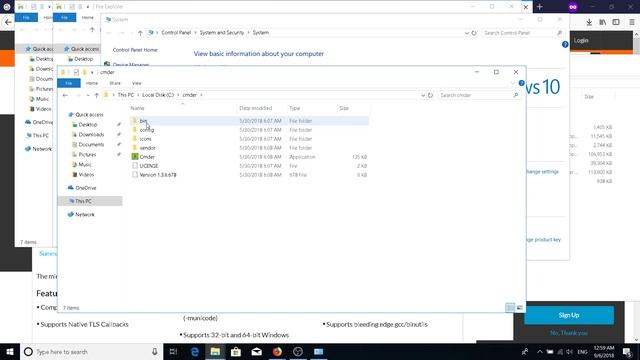640x360 pixels.
Task: Click the microphone icon in taskbar search
Action: 155,351
